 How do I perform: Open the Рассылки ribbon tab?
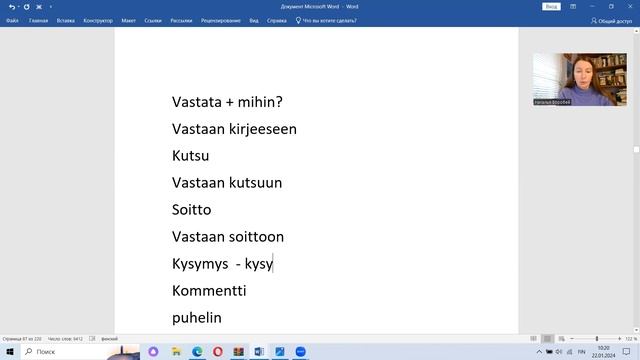181,20
